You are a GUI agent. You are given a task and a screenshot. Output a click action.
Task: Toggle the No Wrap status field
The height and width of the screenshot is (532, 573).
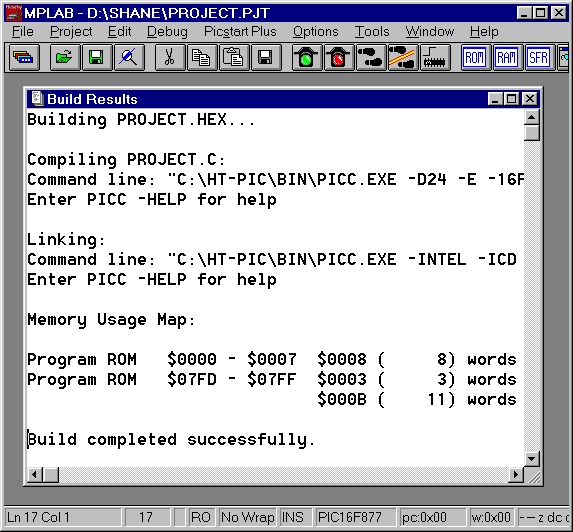pos(247,517)
